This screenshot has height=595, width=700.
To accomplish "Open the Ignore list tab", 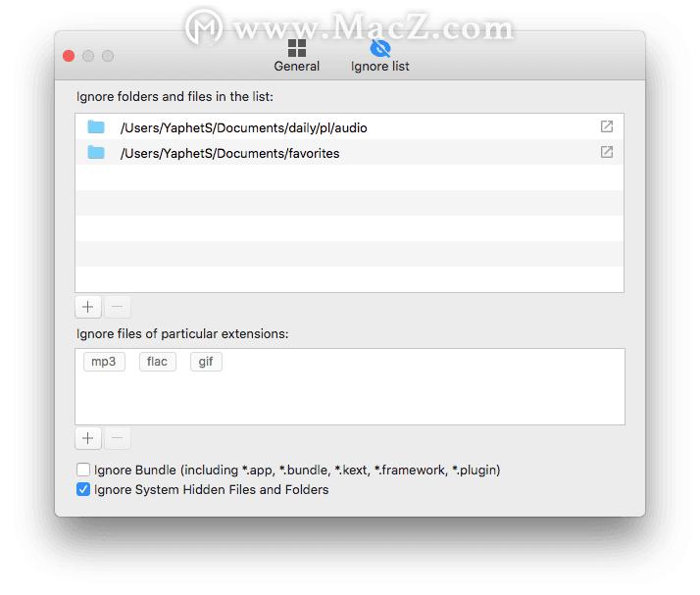I will pyautogui.click(x=380, y=55).
